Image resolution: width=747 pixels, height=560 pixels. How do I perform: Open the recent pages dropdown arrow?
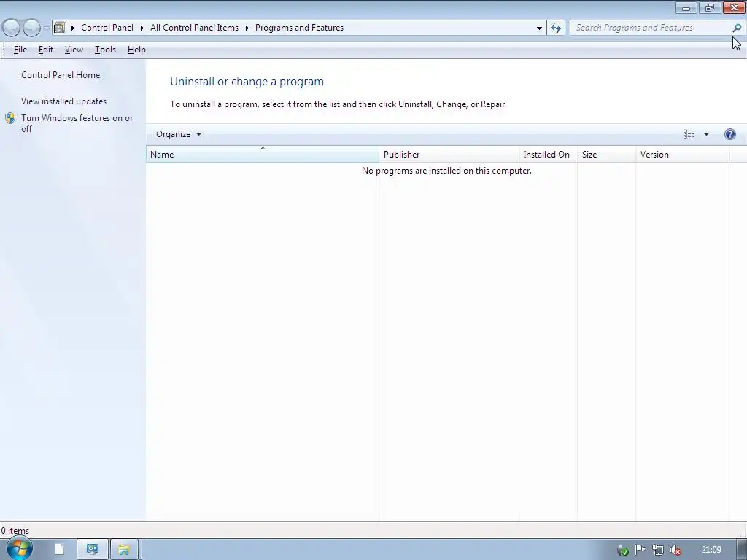point(46,28)
